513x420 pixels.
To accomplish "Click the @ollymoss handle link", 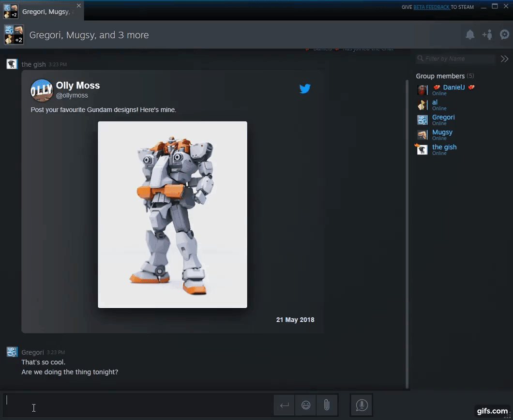I will coord(72,96).
